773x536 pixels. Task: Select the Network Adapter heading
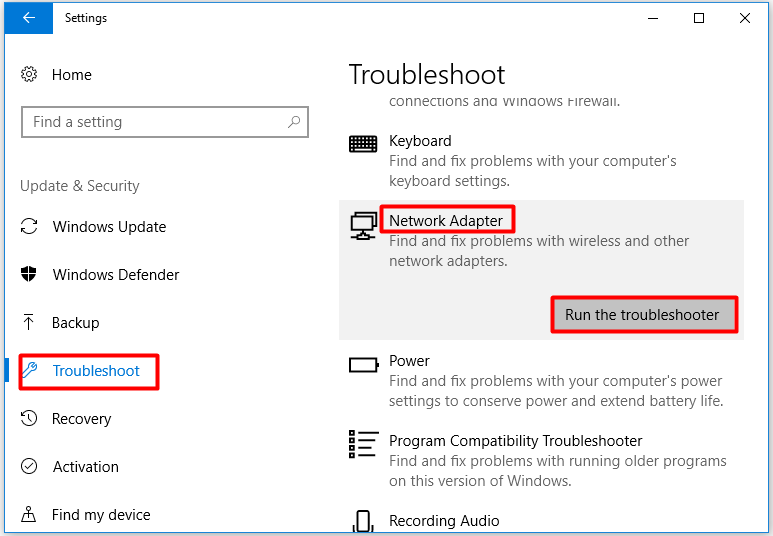coord(446,220)
